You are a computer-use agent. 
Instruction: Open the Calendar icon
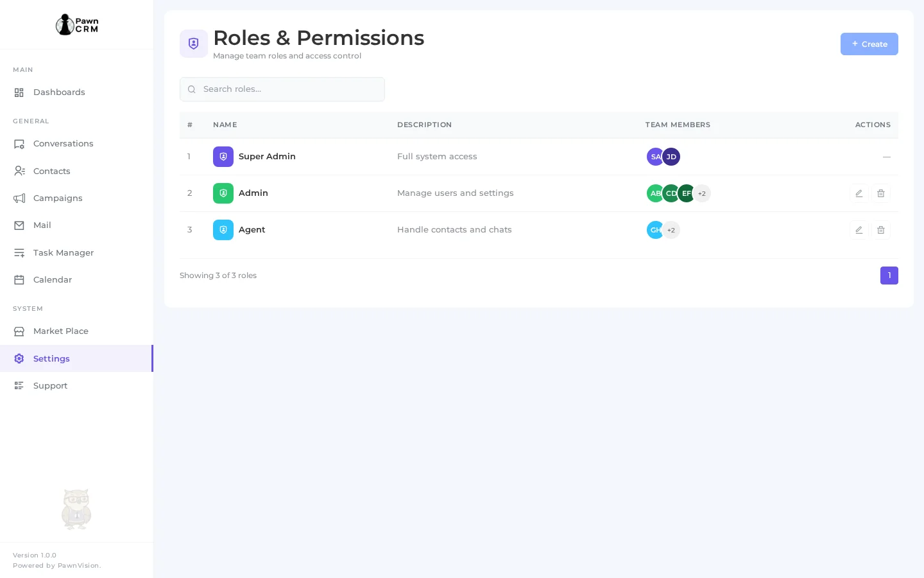click(x=19, y=279)
